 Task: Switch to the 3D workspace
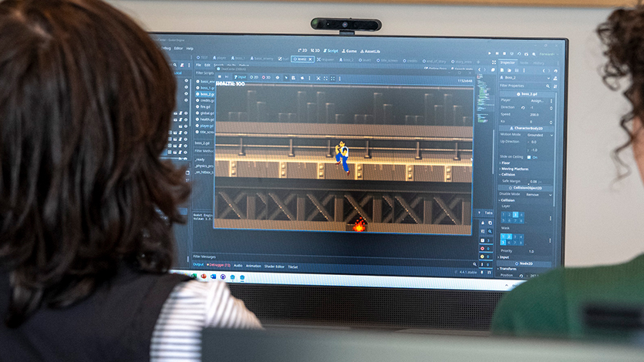pyautogui.click(x=315, y=50)
